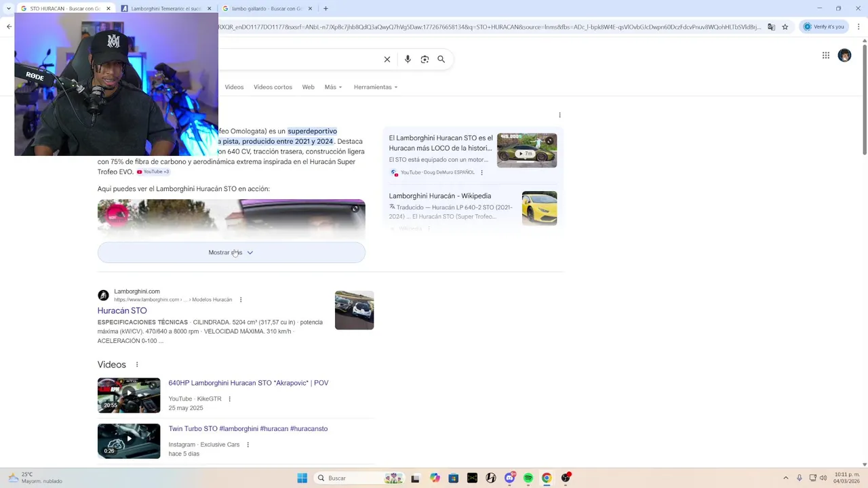Close the Lamborghini Temerario tab

(x=209, y=9)
